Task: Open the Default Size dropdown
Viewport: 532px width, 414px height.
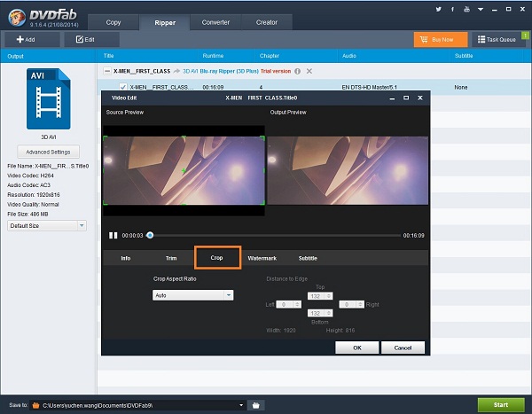Action: tap(47, 226)
